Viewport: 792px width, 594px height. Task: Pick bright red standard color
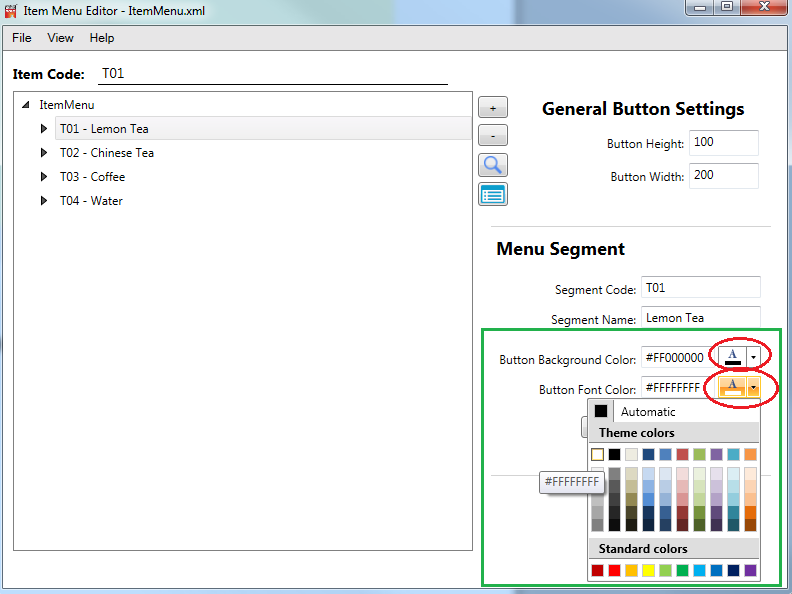point(614,570)
